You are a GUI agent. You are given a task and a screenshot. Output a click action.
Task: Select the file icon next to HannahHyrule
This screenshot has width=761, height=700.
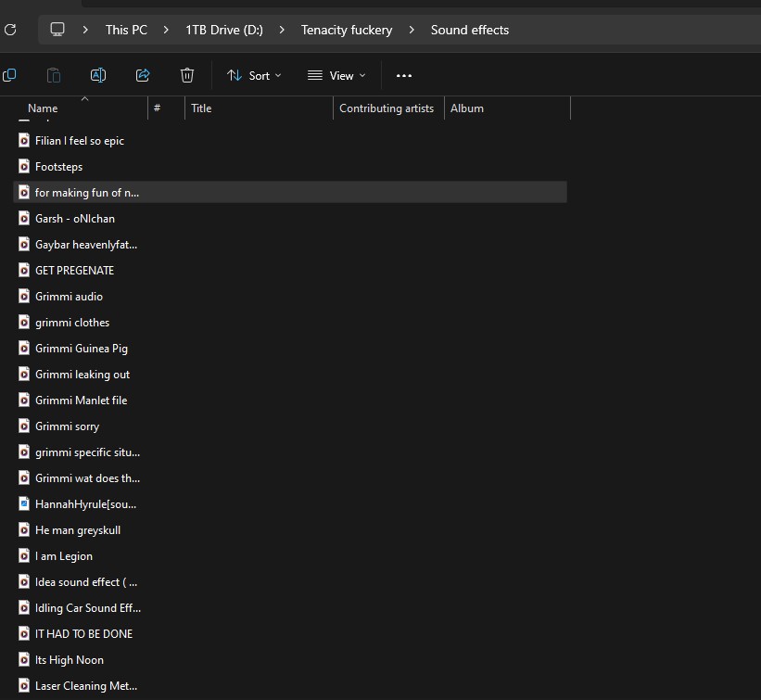coord(25,504)
